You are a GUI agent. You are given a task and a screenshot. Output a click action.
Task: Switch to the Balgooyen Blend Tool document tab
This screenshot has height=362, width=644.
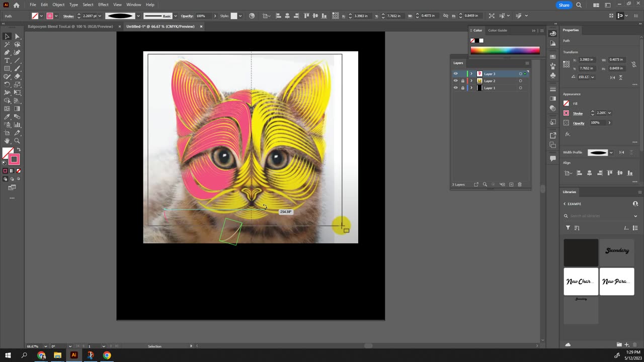point(70,26)
